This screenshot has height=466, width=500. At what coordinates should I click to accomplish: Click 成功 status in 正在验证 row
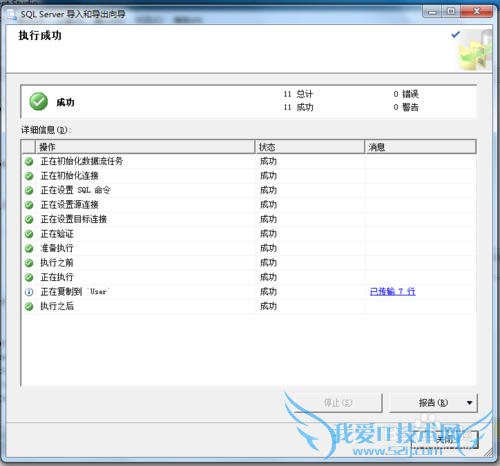click(268, 234)
